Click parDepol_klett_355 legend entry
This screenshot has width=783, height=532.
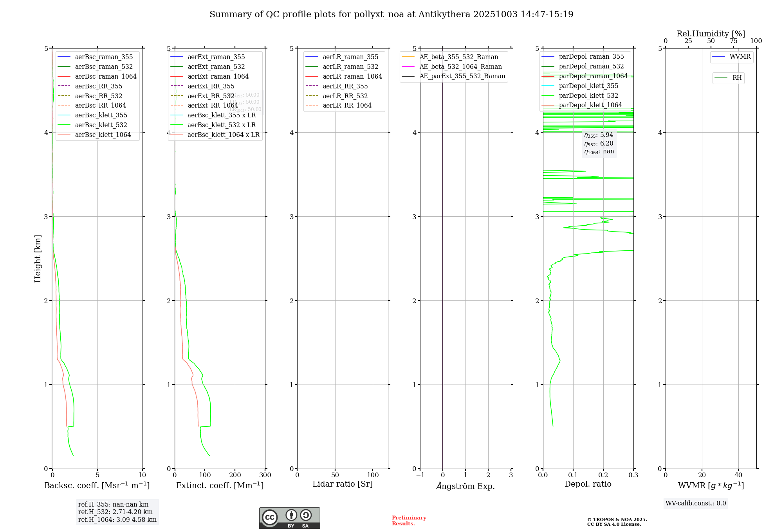[x=588, y=86]
